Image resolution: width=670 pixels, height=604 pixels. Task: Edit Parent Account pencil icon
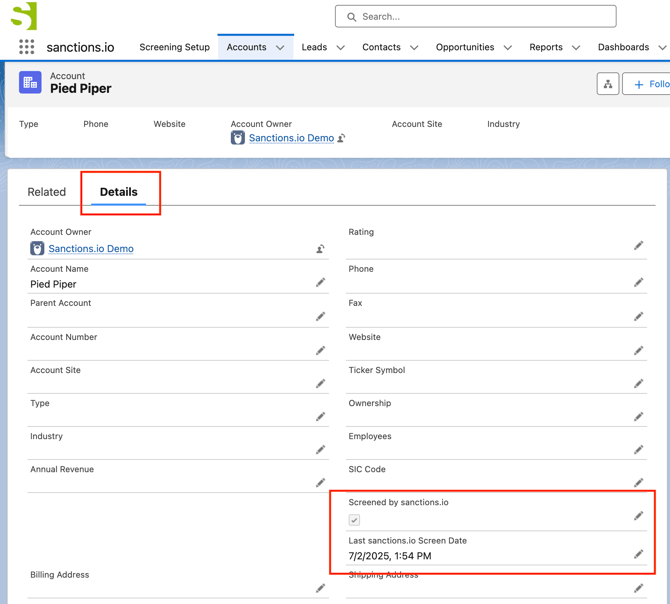click(x=320, y=316)
